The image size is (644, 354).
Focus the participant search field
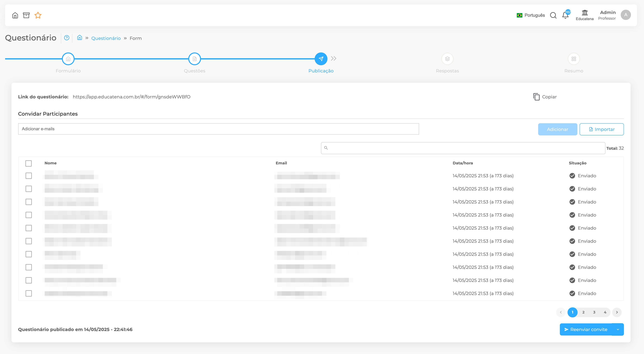pos(463,148)
